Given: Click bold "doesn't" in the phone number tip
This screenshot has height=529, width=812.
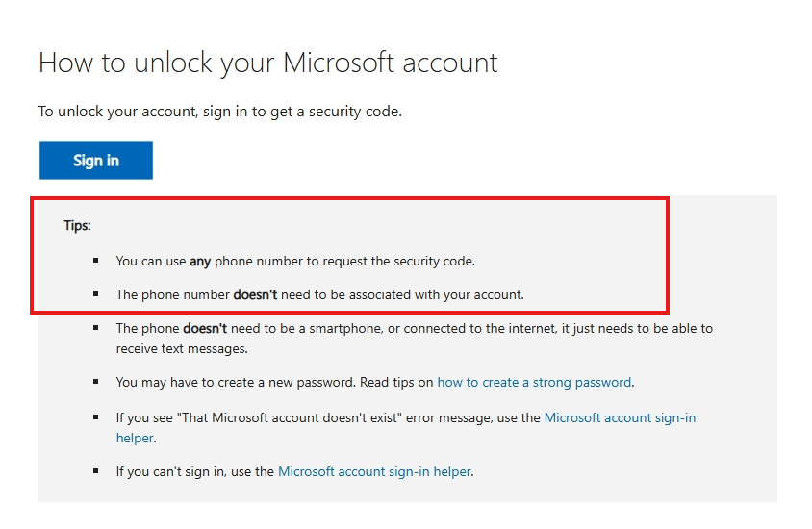Looking at the screenshot, I should tap(255, 294).
